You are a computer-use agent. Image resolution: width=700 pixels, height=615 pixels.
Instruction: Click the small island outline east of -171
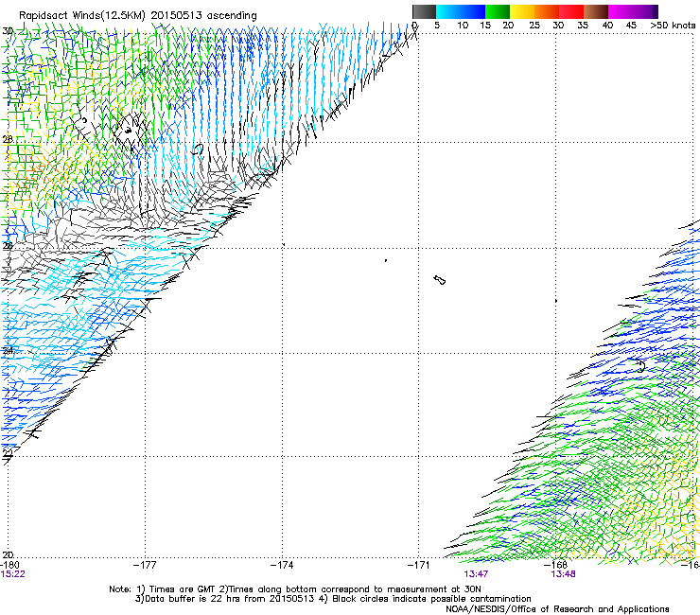(439, 280)
